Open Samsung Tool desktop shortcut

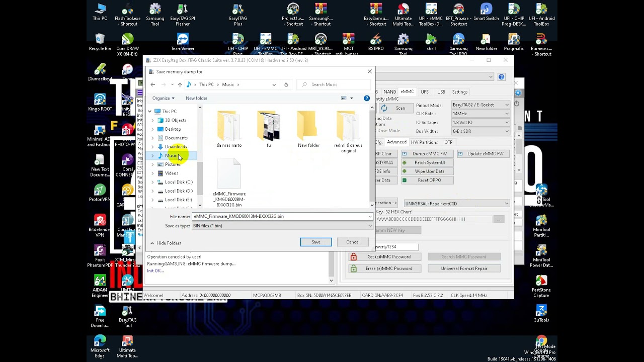tap(155, 15)
